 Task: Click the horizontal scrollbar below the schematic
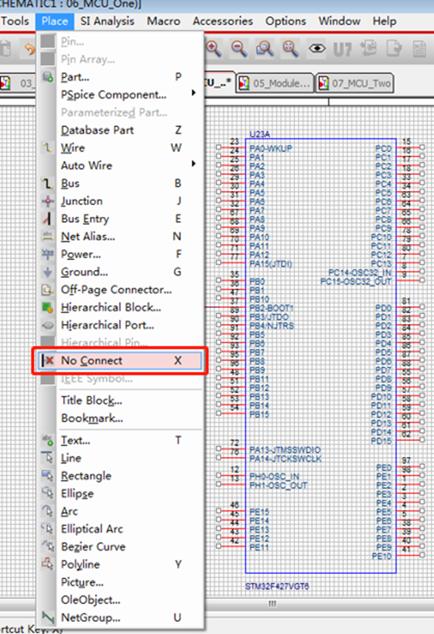tap(319, 604)
